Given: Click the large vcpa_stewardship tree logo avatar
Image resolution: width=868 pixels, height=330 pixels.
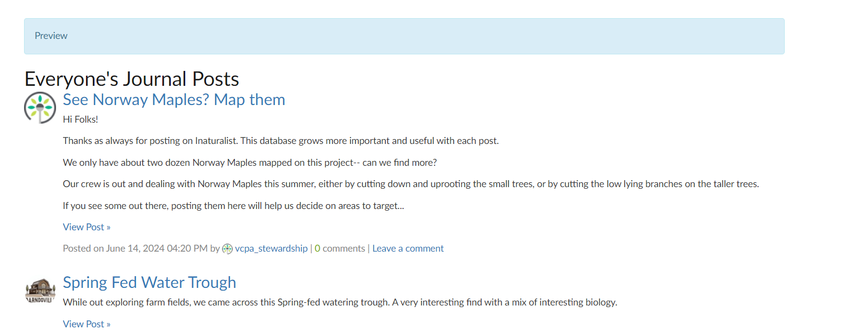Looking at the screenshot, I should point(40,107).
